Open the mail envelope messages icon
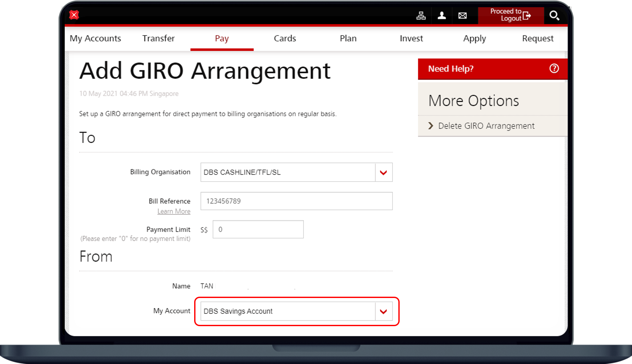This screenshot has width=632, height=364. click(x=462, y=16)
